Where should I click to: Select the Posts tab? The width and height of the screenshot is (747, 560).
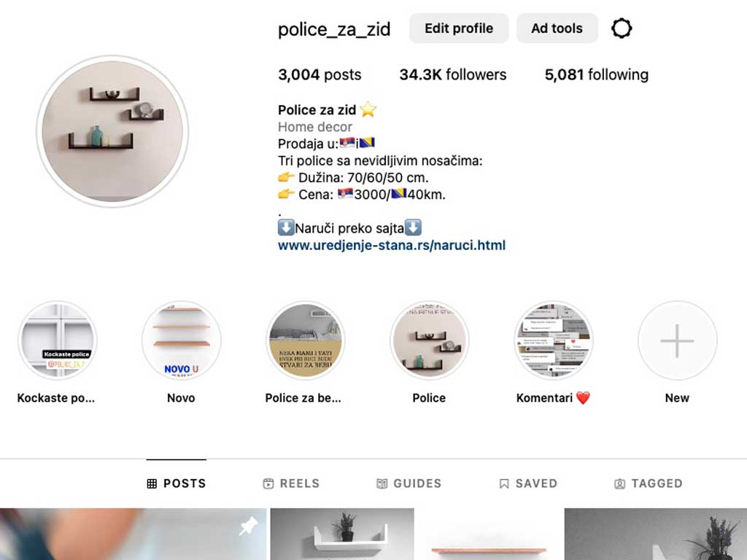(177, 483)
